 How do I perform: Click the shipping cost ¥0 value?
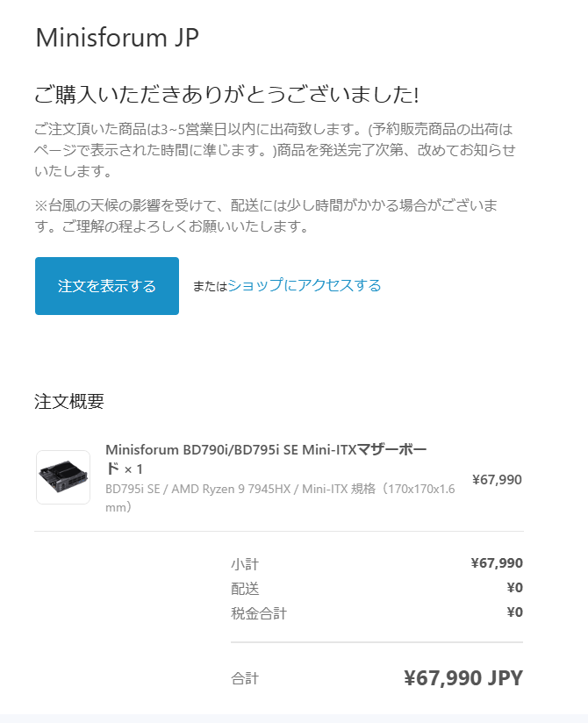[514, 588]
